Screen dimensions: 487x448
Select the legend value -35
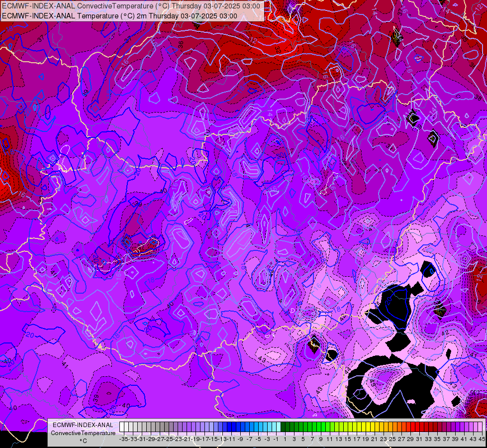(x=124, y=439)
